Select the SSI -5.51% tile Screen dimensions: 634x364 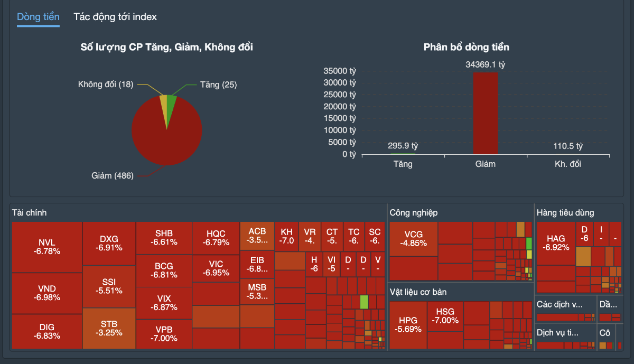click(x=109, y=286)
